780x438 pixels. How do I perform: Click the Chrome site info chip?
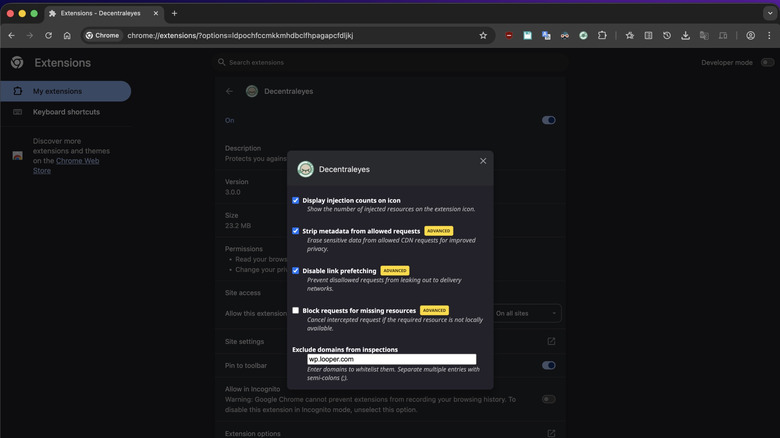coord(102,35)
